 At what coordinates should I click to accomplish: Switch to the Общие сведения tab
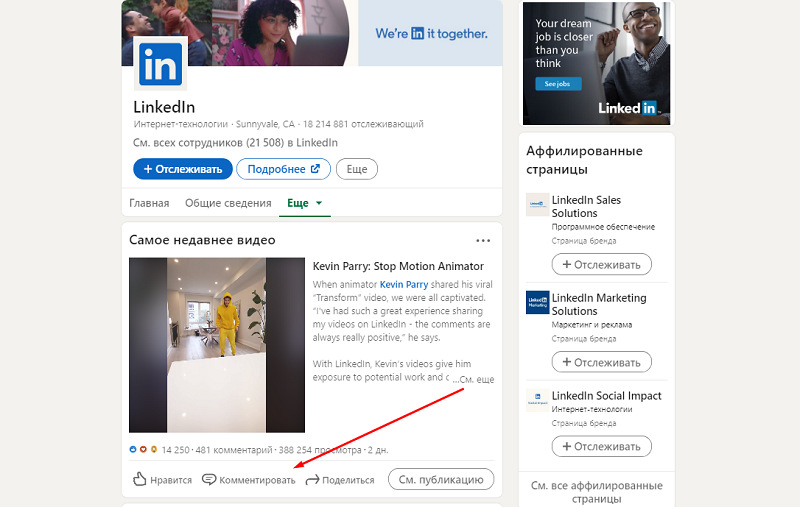click(228, 203)
